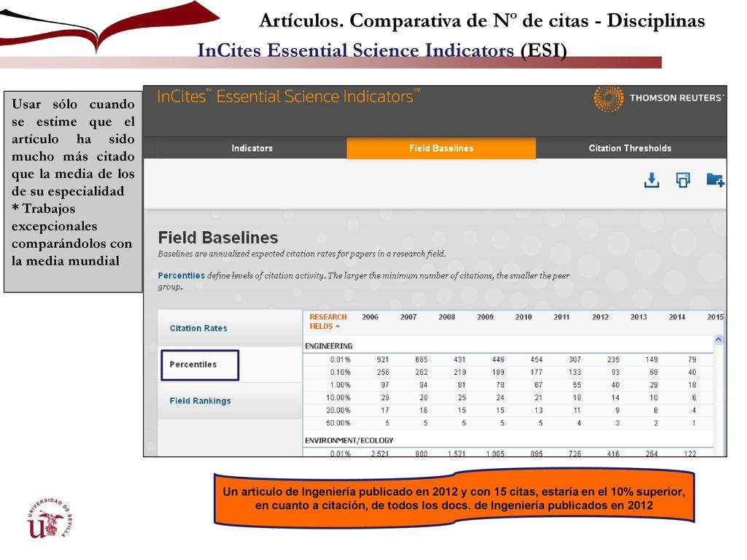This screenshot has height=560, width=747.
Task: Click the 10.00% row label
Action: (x=338, y=397)
